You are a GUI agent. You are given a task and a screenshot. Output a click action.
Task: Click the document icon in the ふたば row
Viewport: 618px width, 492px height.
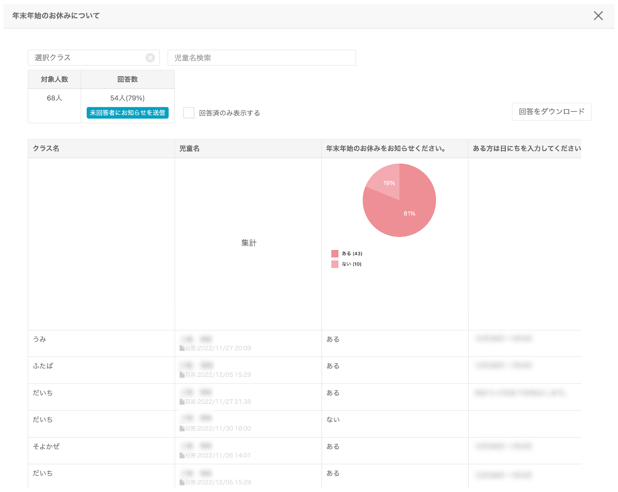click(x=182, y=375)
